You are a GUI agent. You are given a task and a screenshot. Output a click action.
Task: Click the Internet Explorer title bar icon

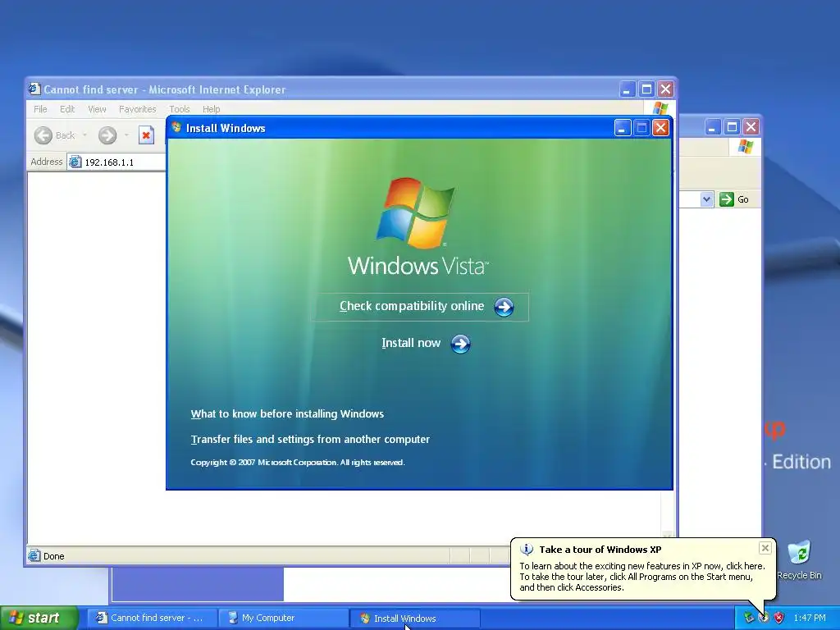click(x=34, y=89)
